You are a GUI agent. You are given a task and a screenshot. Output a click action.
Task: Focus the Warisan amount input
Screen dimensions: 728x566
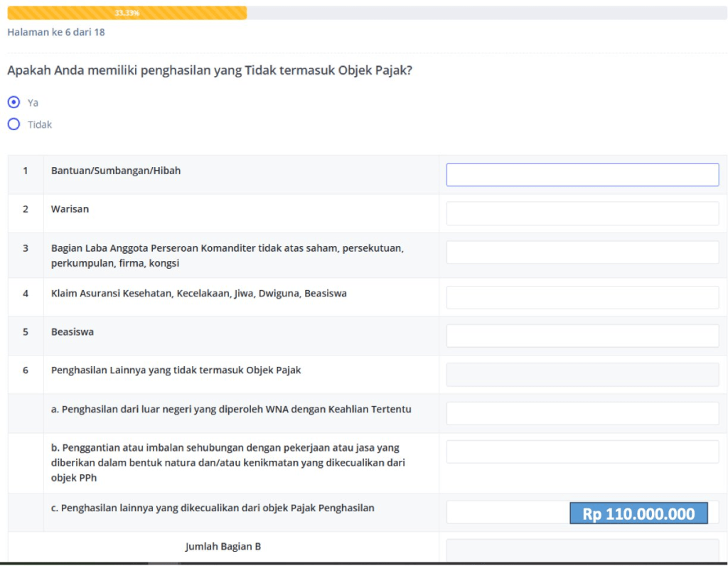coord(582,213)
